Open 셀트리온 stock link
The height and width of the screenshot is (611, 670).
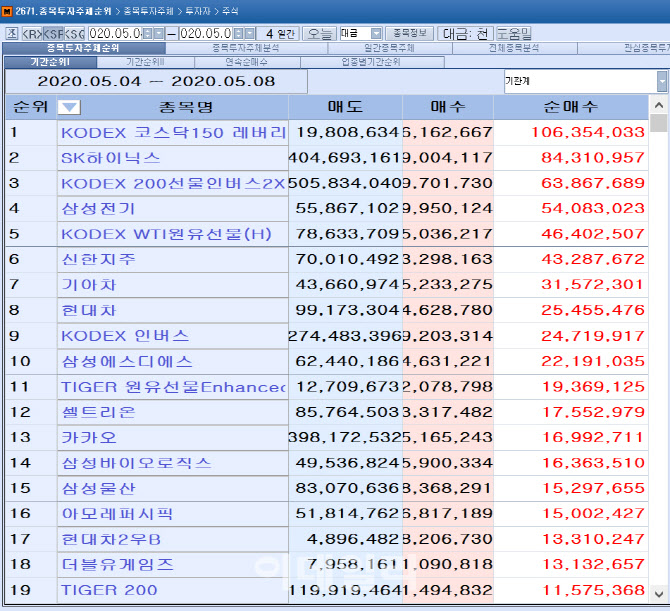pyautogui.click(x=98, y=412)
